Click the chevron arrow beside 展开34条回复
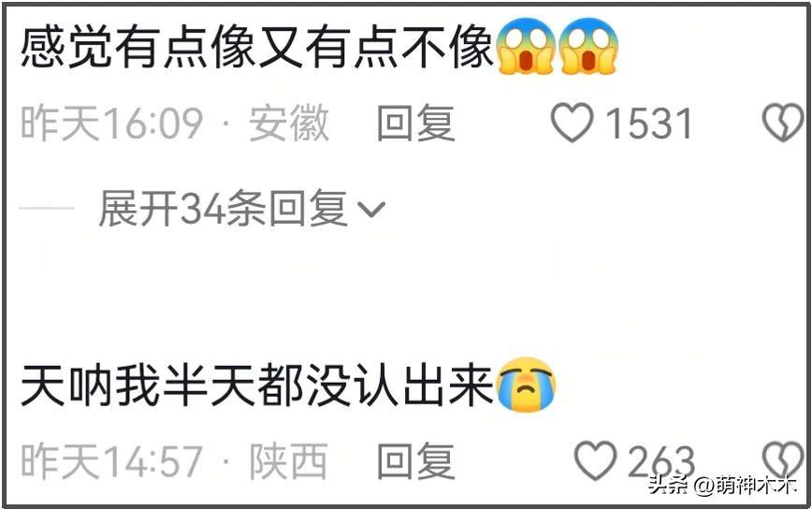 [371, 210]
